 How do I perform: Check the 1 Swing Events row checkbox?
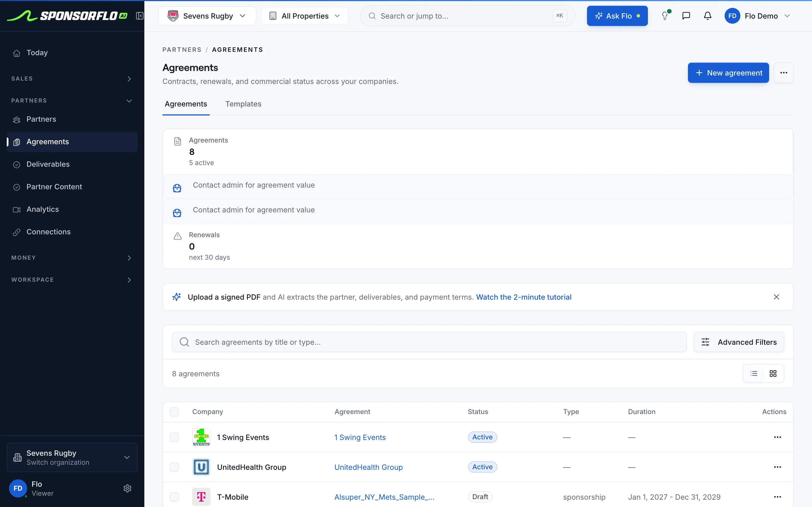coord(174,437)
